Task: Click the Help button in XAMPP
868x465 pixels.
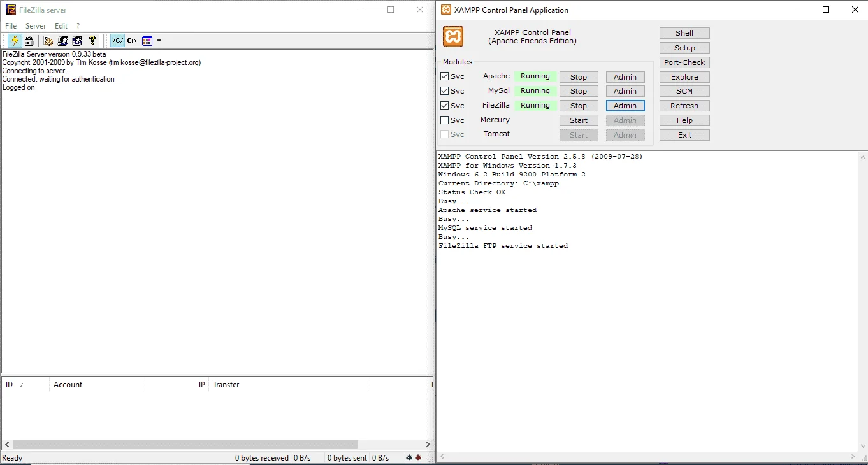Action: tap(684, 120)
